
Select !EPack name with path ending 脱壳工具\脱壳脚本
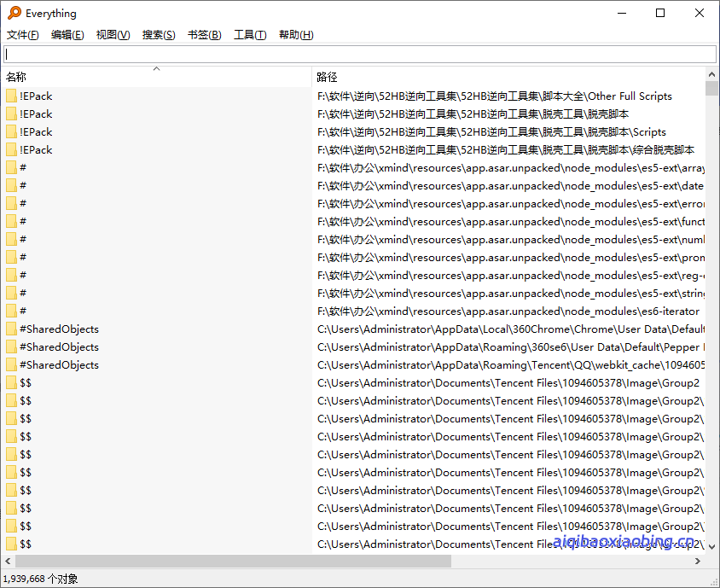coord(36,114)
